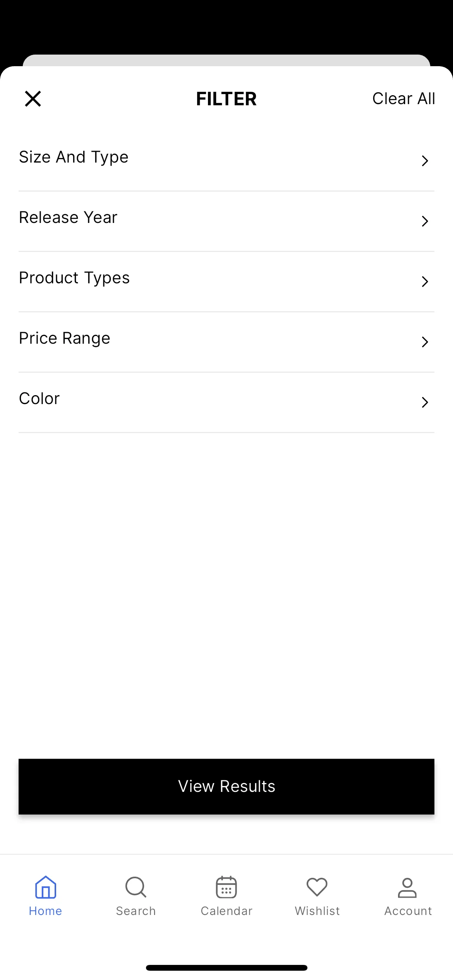Select the Product Types filter label

[74, 278]
